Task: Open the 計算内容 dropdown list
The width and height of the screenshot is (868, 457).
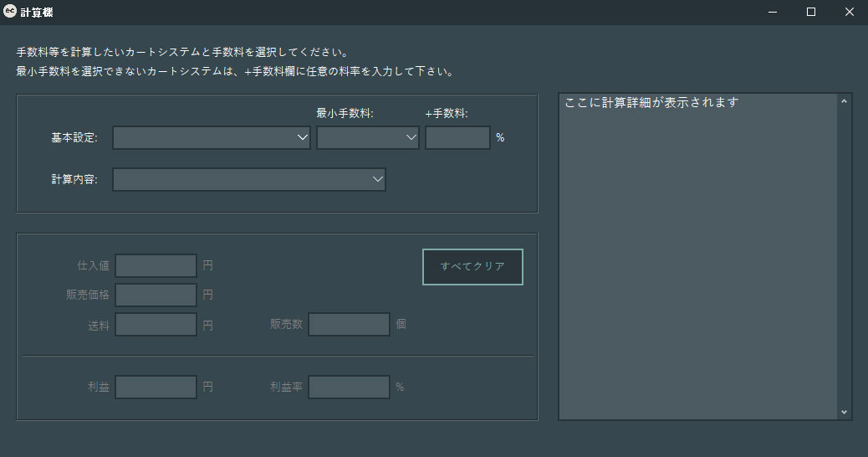Action: tap(249, 180)
